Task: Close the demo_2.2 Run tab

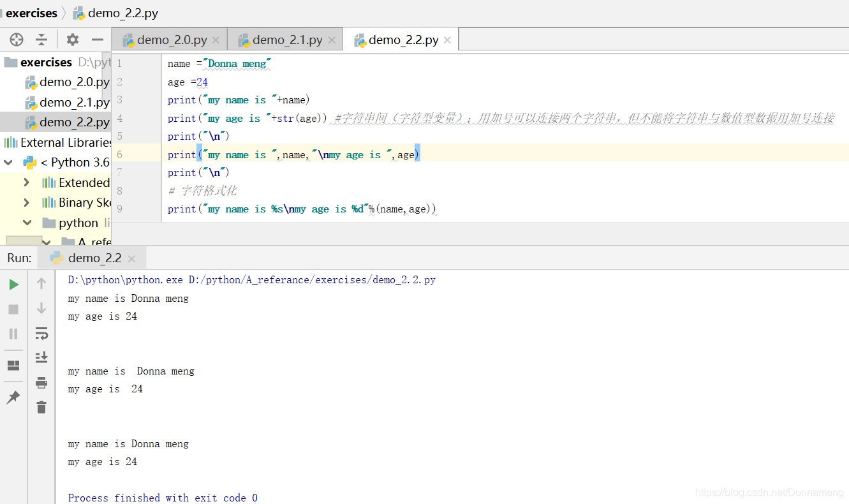Action: coord(131,258)
